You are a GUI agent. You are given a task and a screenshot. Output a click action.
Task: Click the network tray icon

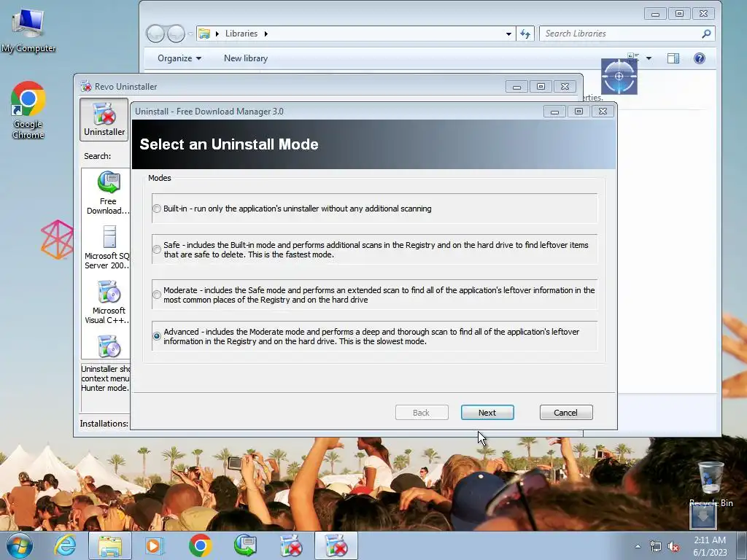pos(656,547)
